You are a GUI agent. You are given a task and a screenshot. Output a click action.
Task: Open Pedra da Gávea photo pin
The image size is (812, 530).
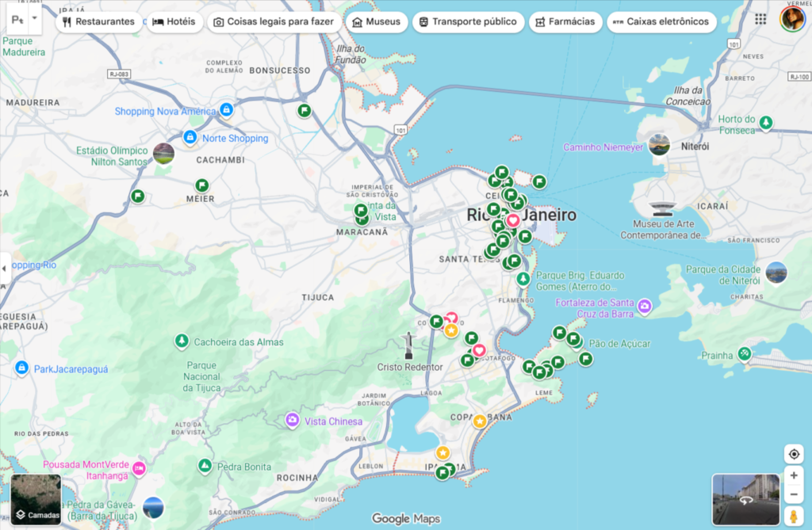point(153,507)
